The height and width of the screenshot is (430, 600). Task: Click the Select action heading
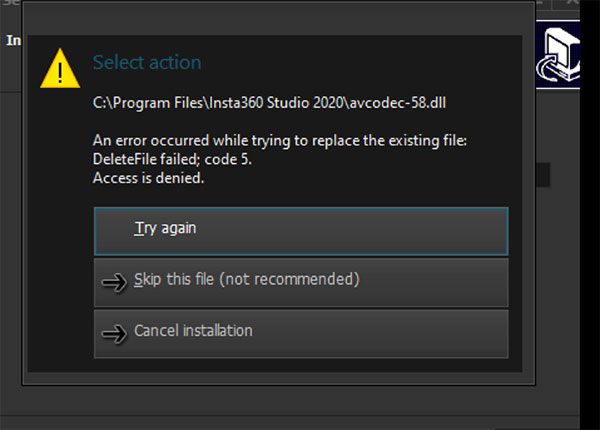click(147, 63)
